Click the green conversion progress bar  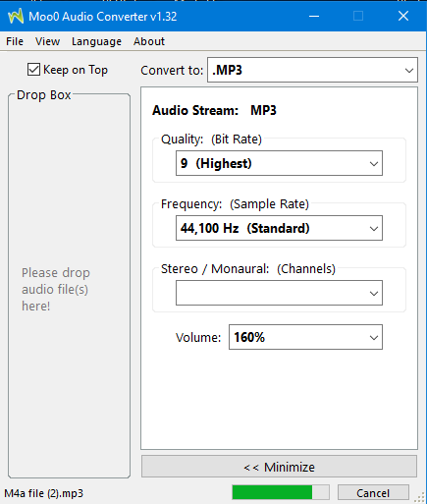click(281, 492)
